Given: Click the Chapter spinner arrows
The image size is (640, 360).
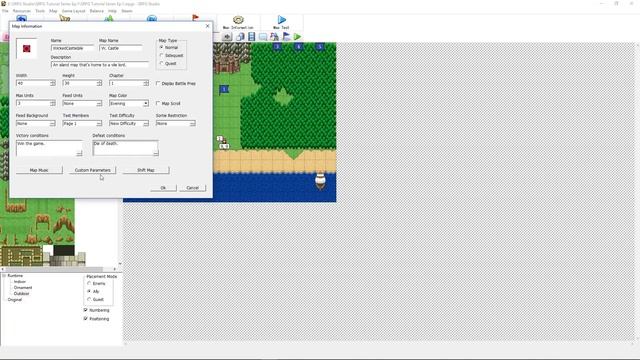Looking at the screenshot, I should pyautogui.click(x=146, y=83).
